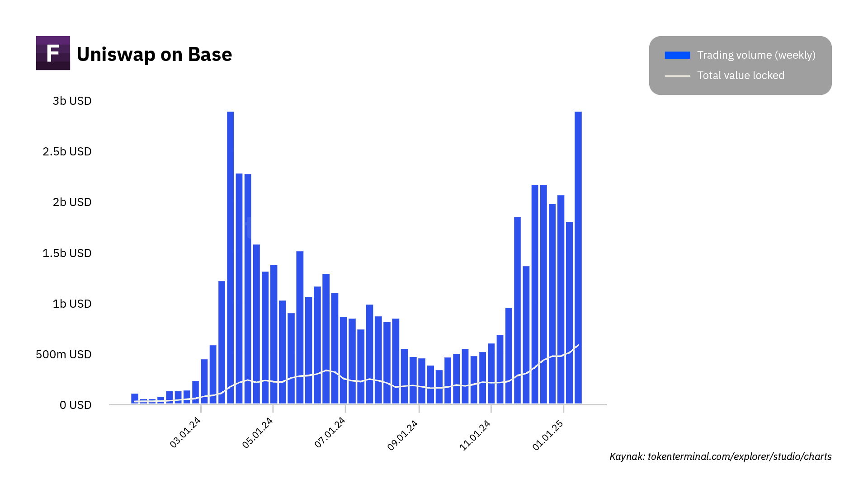Screen dimensions: 868x488
Task: Click the first small bar in the chart
Action: click(x=135, y=399)
